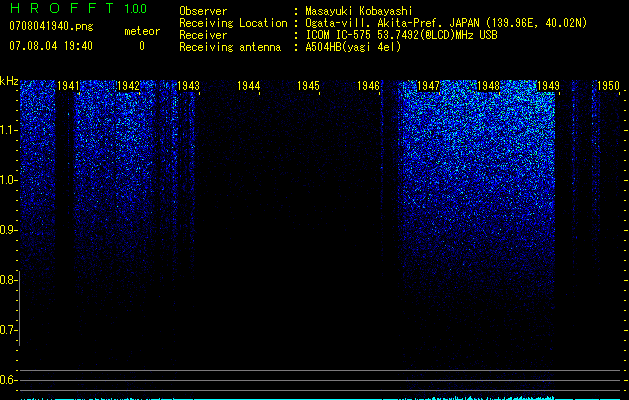Click the 1946 time marker
The image size is (629, 400).
point(369,86)
